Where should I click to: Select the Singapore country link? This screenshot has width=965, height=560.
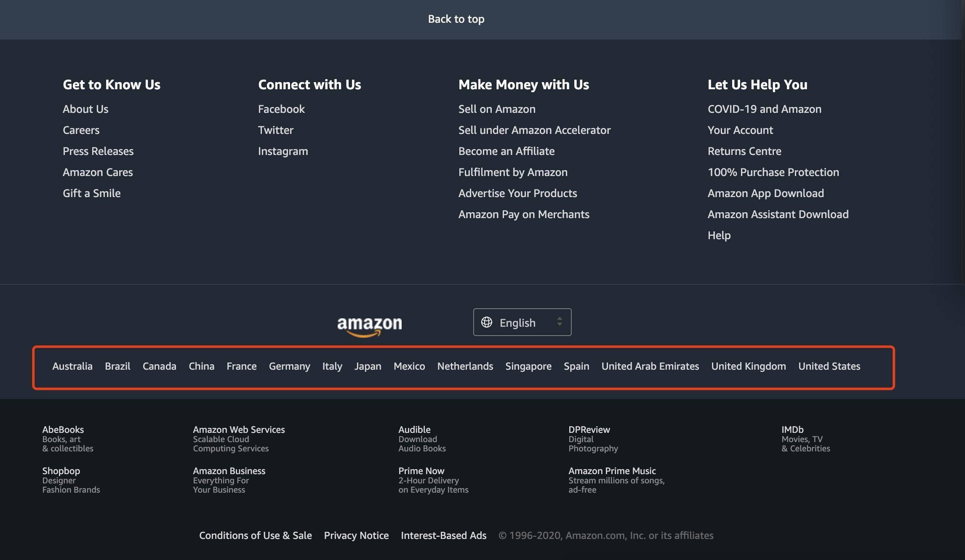point(528,366)
